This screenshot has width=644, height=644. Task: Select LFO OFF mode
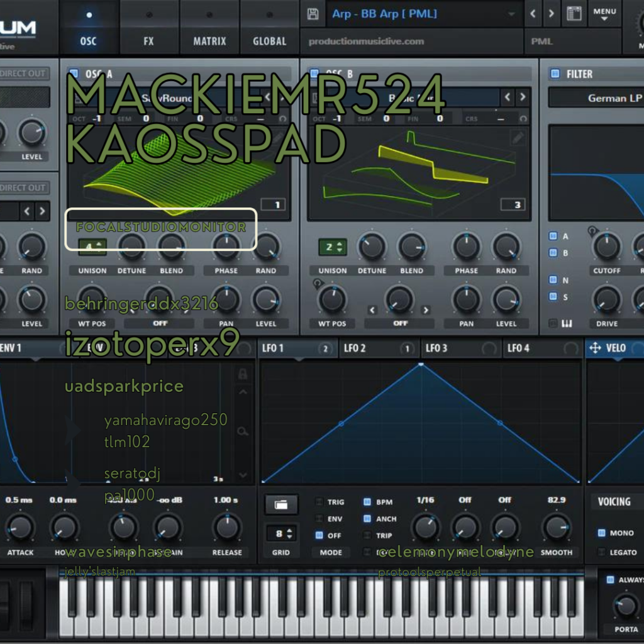point(319,535)
